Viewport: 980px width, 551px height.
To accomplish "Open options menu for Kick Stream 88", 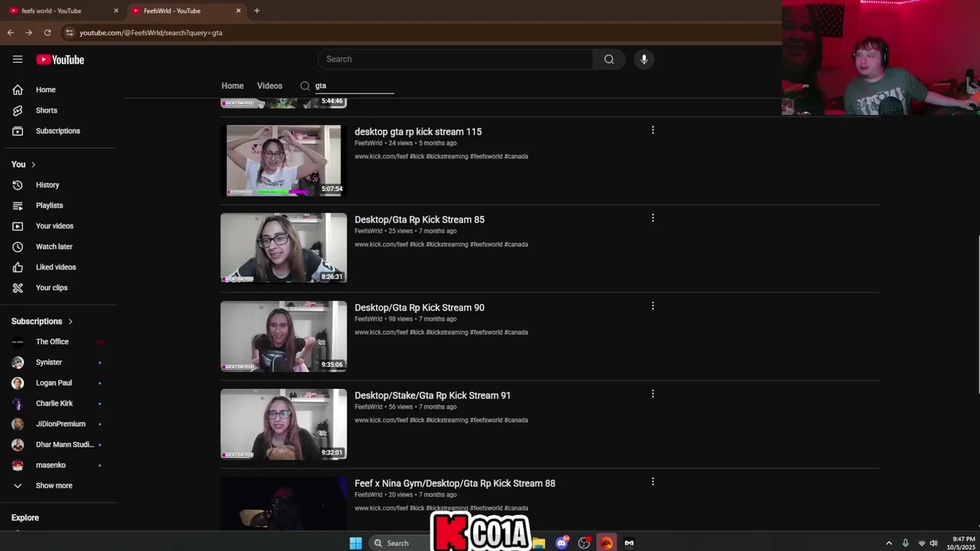I will point(652,482).
